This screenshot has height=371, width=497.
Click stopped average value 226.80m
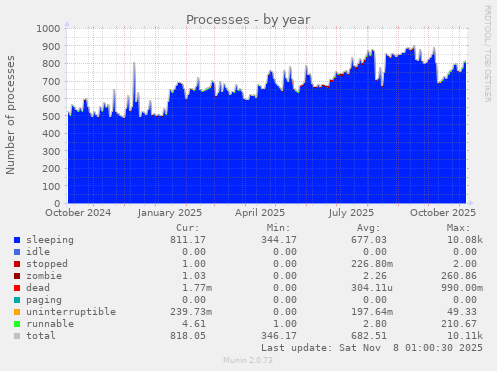[x=372, y=264]
